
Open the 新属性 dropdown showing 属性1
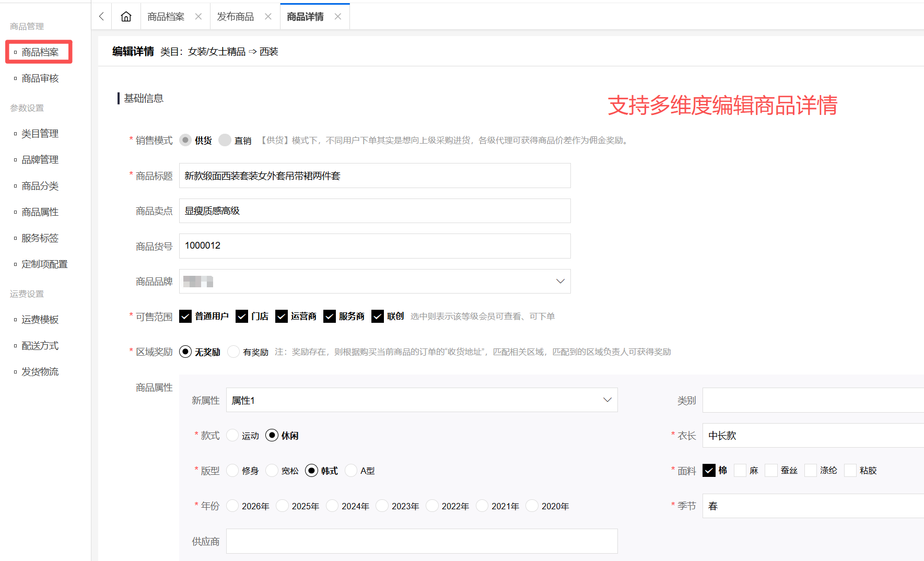(422, 400)
